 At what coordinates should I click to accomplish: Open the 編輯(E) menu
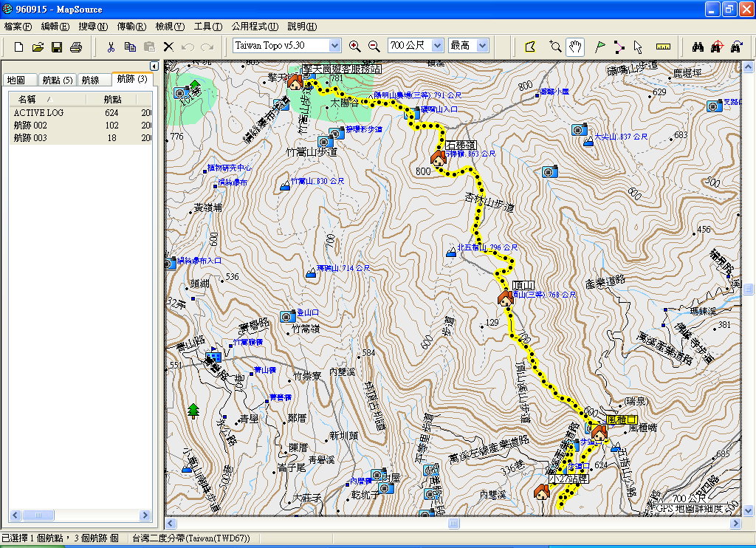tap(55, 27)
